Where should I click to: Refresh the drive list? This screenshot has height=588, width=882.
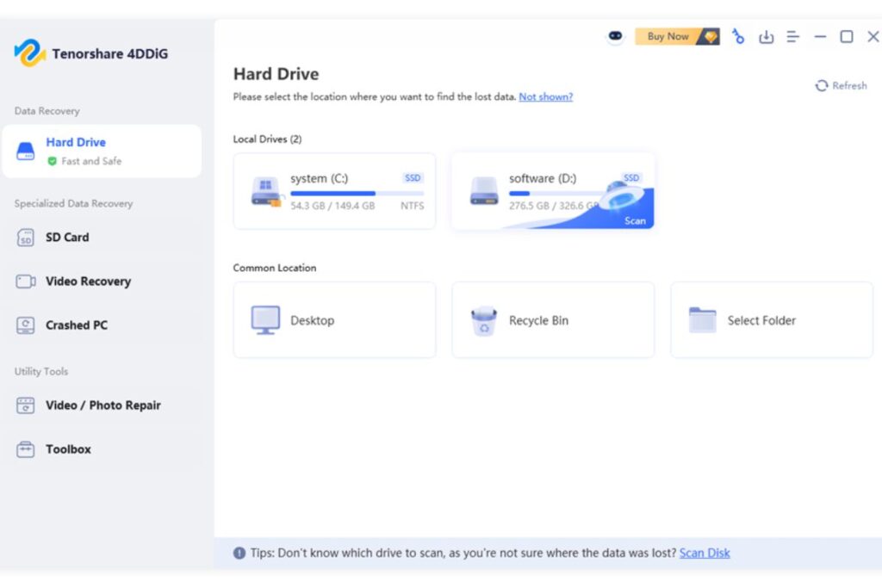(841, 85)
